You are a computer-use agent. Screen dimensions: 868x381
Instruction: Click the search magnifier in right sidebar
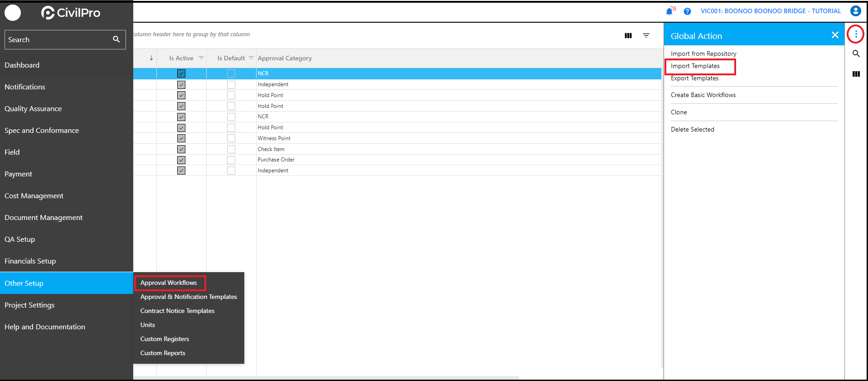coord(856,54)
